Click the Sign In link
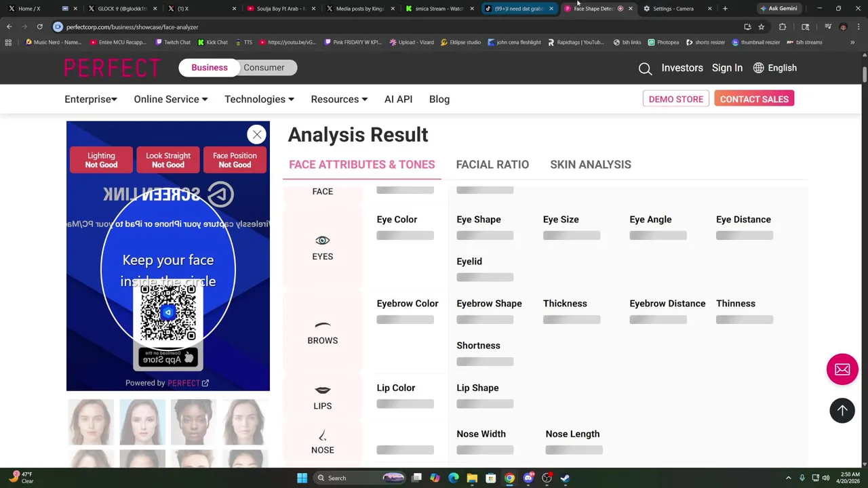 coord(727,68)
